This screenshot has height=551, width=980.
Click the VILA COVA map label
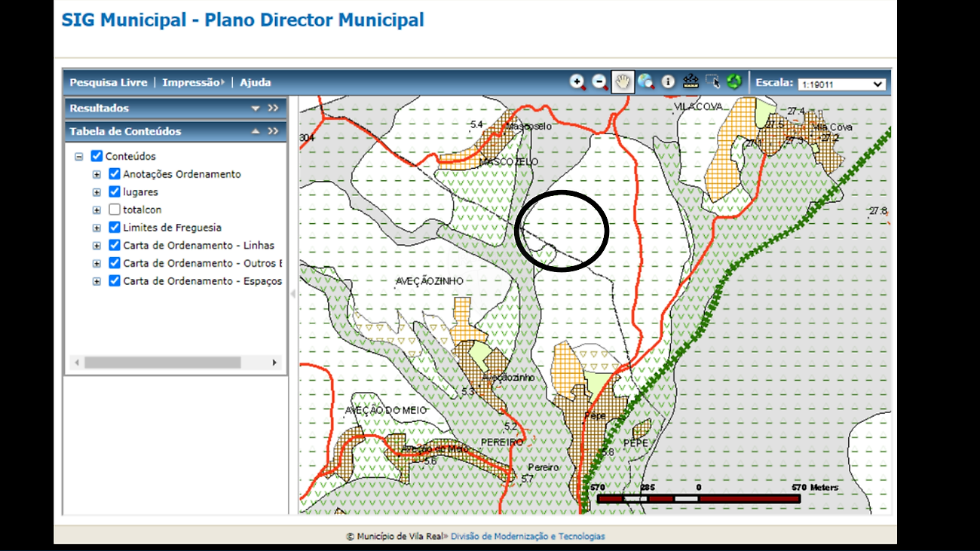[x=699, y=107]
